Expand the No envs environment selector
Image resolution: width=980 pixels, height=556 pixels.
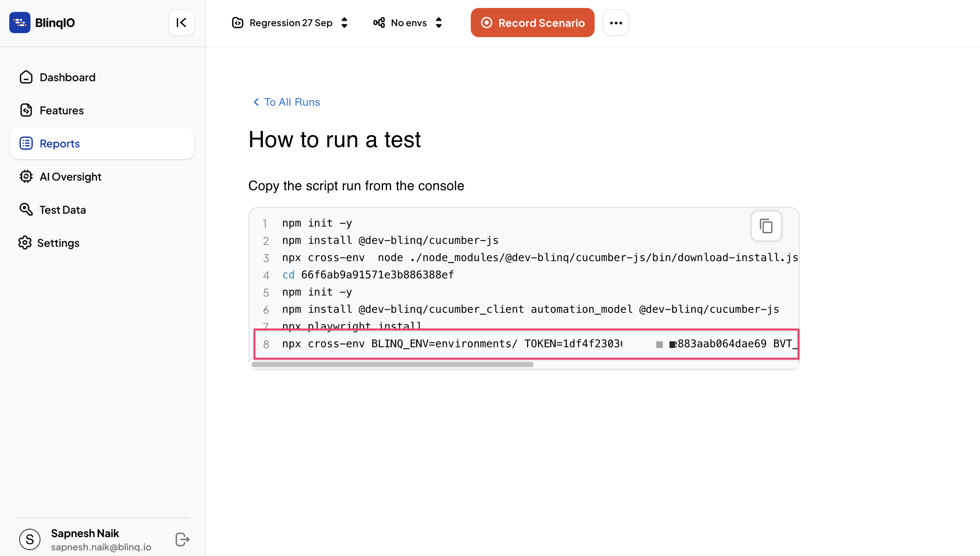pos(408,23)
